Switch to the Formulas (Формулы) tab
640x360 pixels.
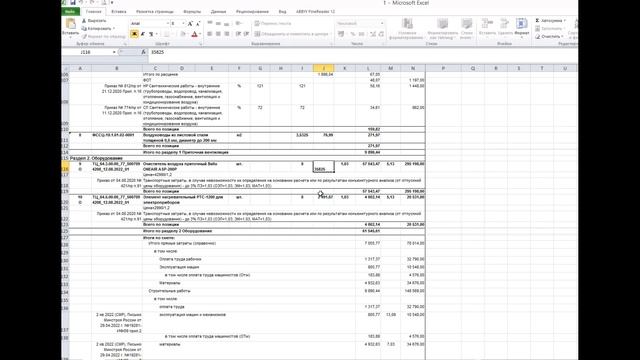click(192, 11)
